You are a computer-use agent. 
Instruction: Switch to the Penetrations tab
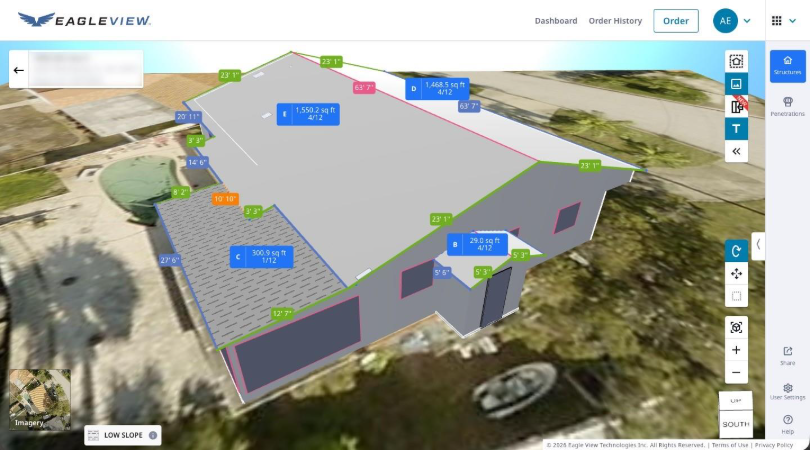(x=788, y=106)
